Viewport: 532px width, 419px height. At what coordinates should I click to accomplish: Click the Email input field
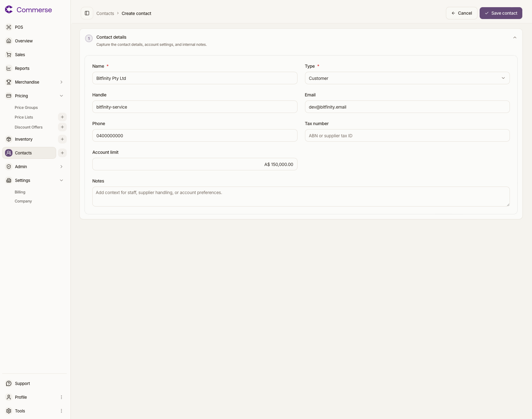pos(407,107)
